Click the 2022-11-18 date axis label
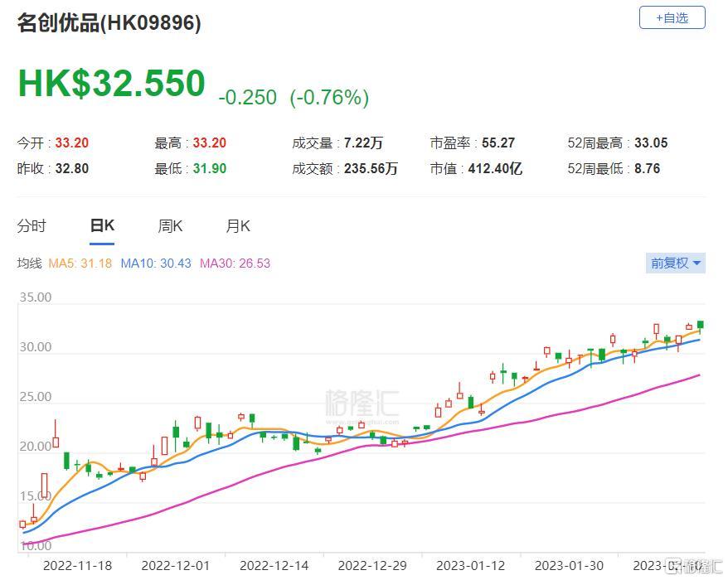The image size is (728, 580). pos(78,566)
